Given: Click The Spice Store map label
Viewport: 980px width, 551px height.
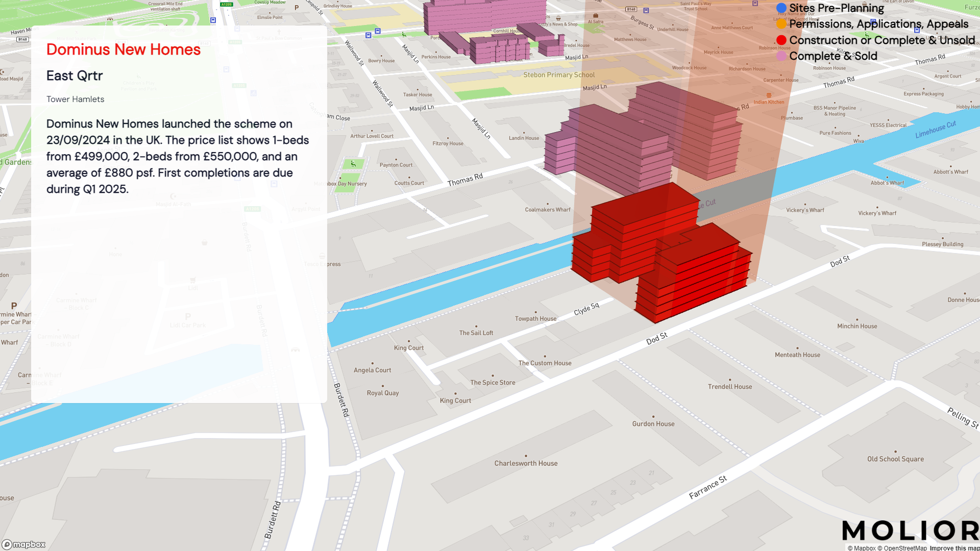Looking at the screenshot, I should coord(493,383).
